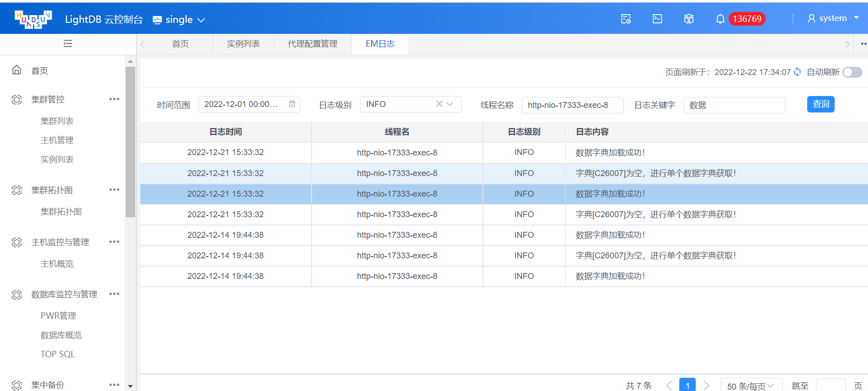Open the system user menu
The height and width of the screenshot is (391, 868).
point(833,18)
